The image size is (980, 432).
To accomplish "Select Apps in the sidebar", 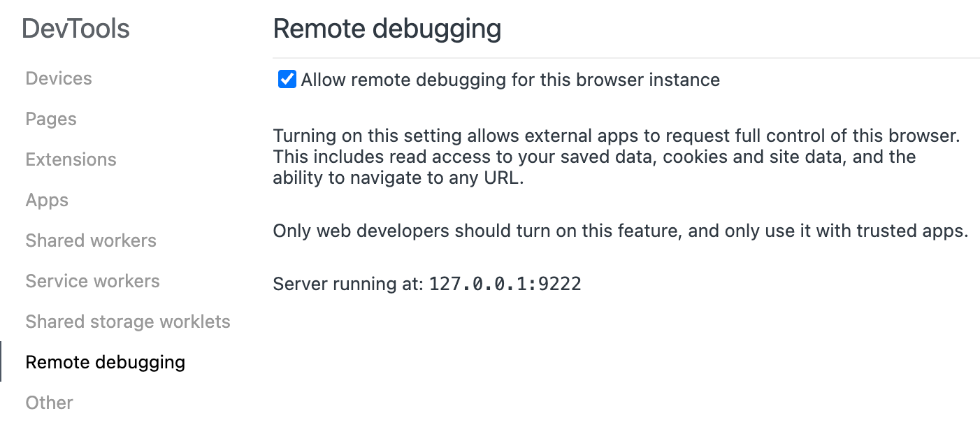I will pos(47,200).
